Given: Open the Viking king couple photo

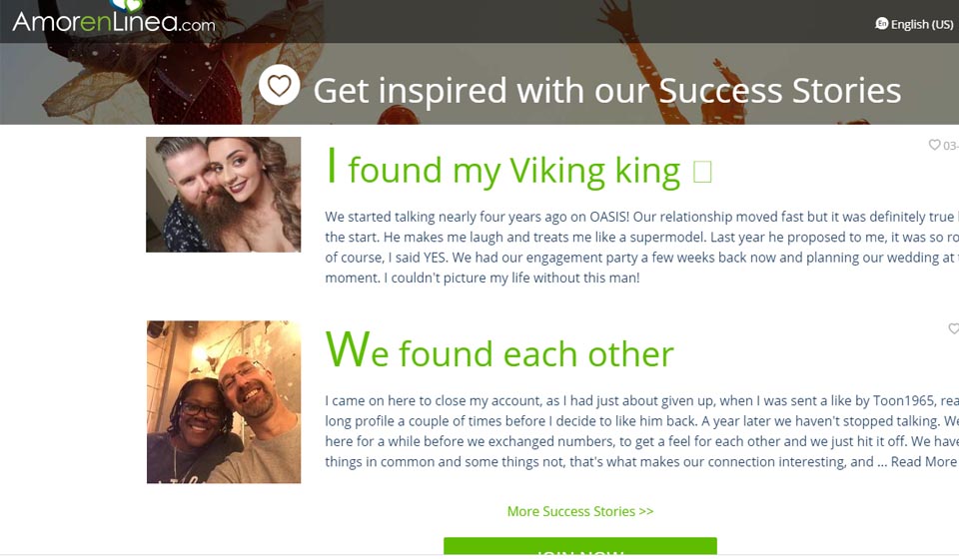Looking at the screenshot, I should tap(223, 194).
